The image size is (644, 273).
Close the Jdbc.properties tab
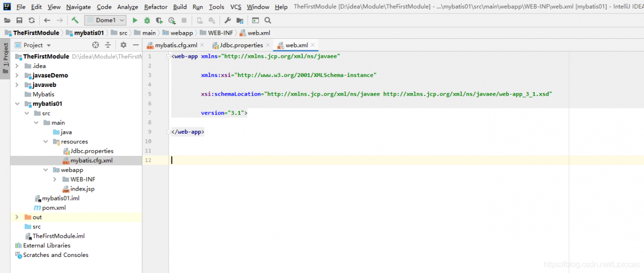pos(269,45)
